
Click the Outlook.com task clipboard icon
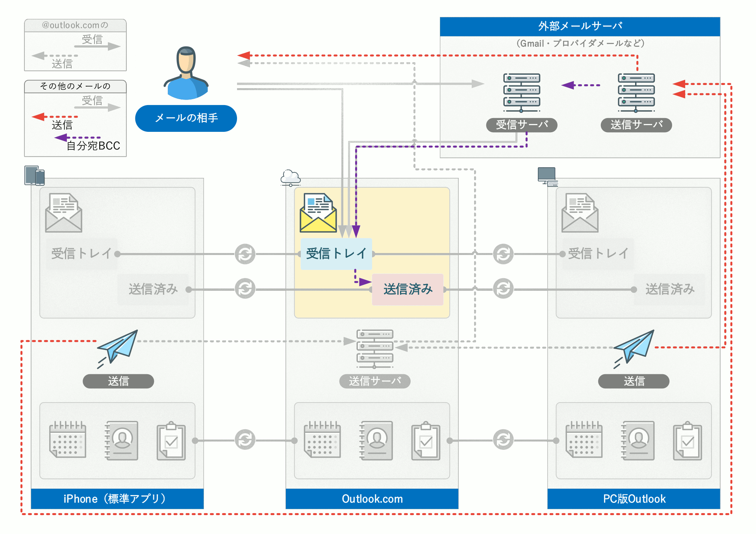point(426,441)
